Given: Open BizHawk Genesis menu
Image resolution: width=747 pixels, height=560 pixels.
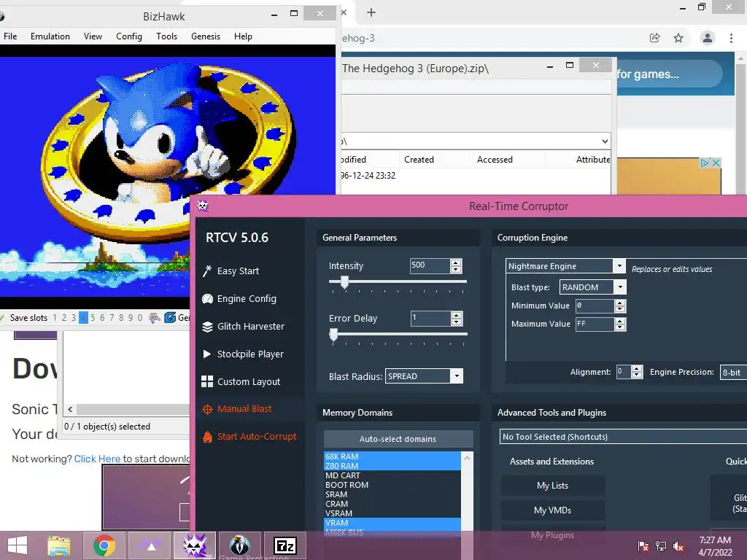Looking at the screenshot, I should pos(206,36).
